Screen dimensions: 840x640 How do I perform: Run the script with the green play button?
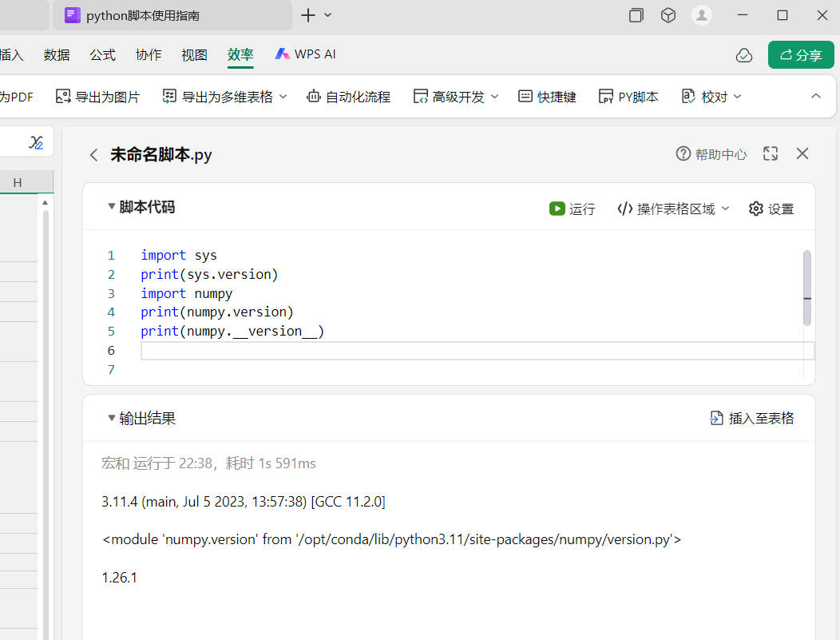click(x=573, y=209)
